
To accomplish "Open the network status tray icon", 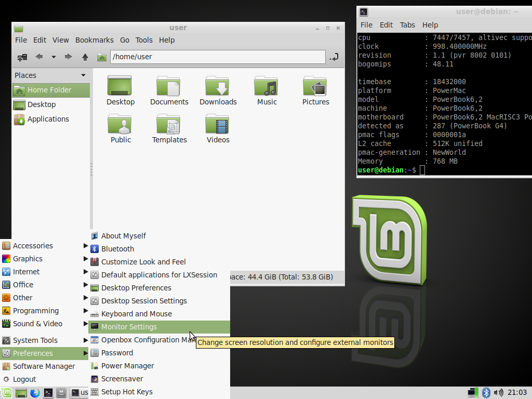I will (472, 393).
